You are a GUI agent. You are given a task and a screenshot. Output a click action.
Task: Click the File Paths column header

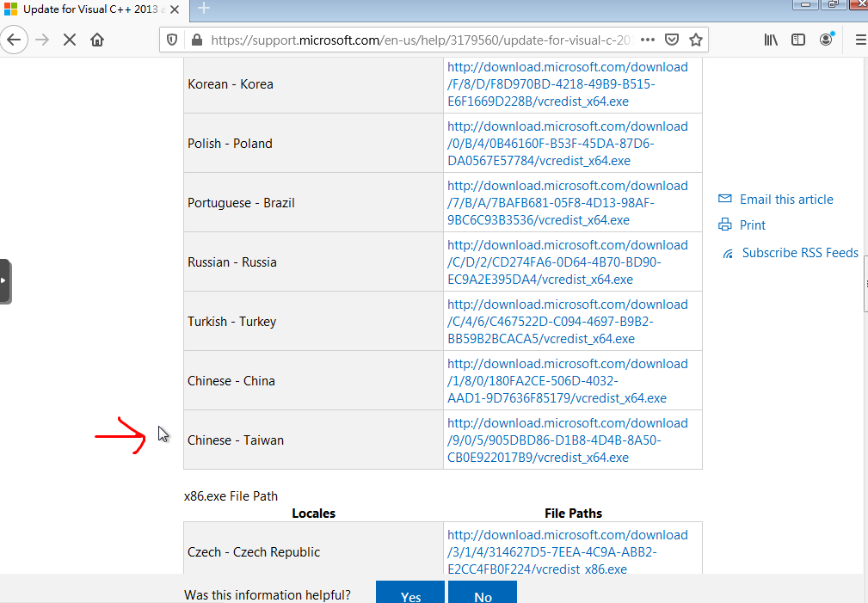click(x=573, y=514)
